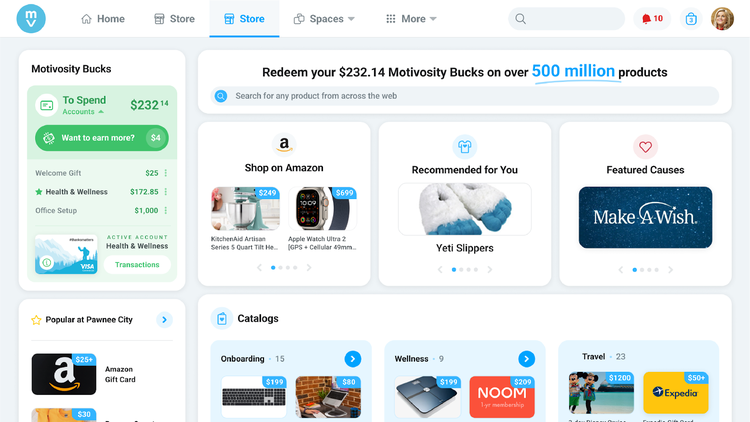This screenshot has width=750, height=422.
Task: Go to the Home tab
Action: pos(103,19)
